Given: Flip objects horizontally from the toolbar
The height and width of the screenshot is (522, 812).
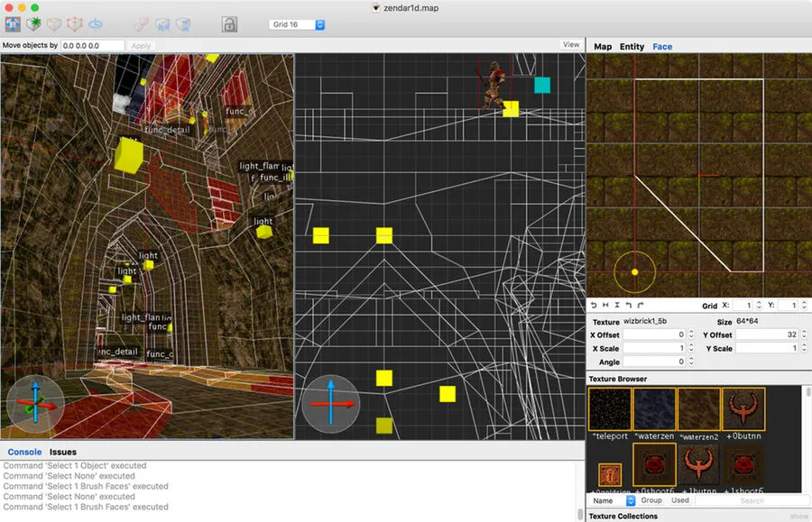Looking at the screenshot, I should [162, 24].
